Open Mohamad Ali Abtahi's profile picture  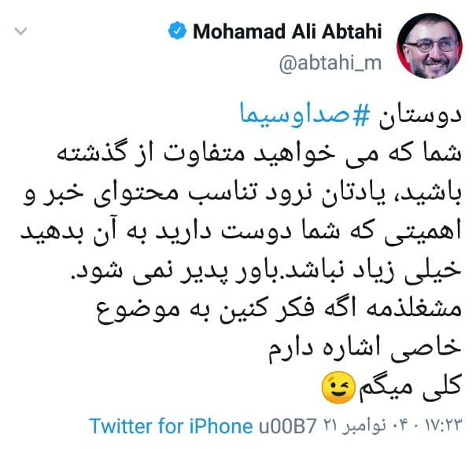tap(430, 46)
